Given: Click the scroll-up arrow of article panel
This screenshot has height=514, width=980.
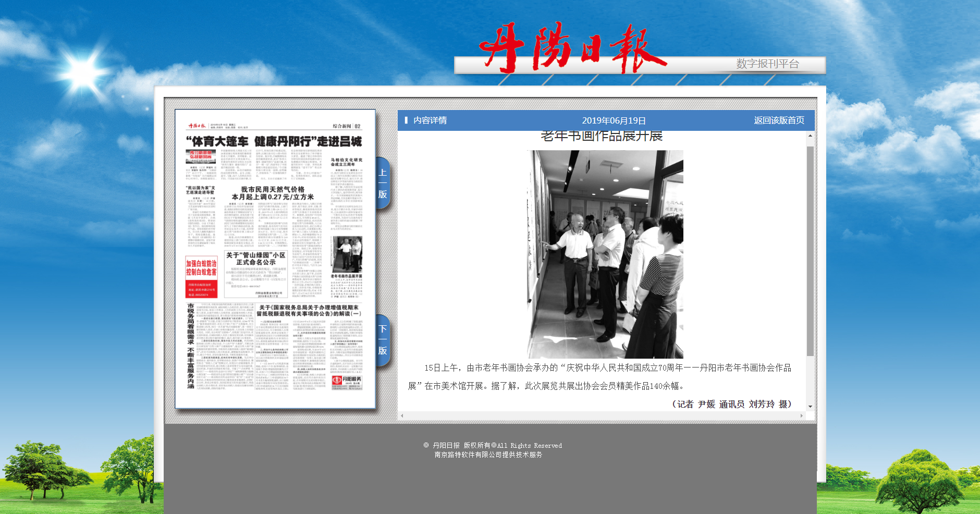Looking at the screenshot, I should click(x=810, y=136).
